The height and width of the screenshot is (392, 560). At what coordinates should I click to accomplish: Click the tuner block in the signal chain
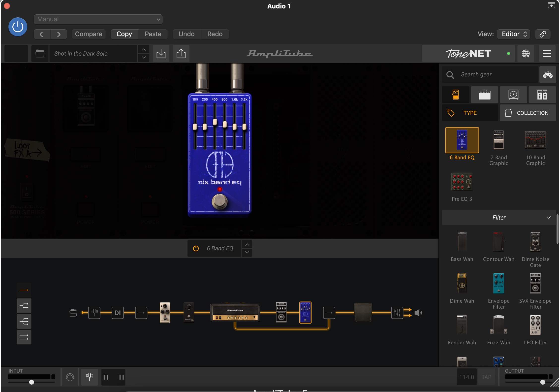[94, 313]
